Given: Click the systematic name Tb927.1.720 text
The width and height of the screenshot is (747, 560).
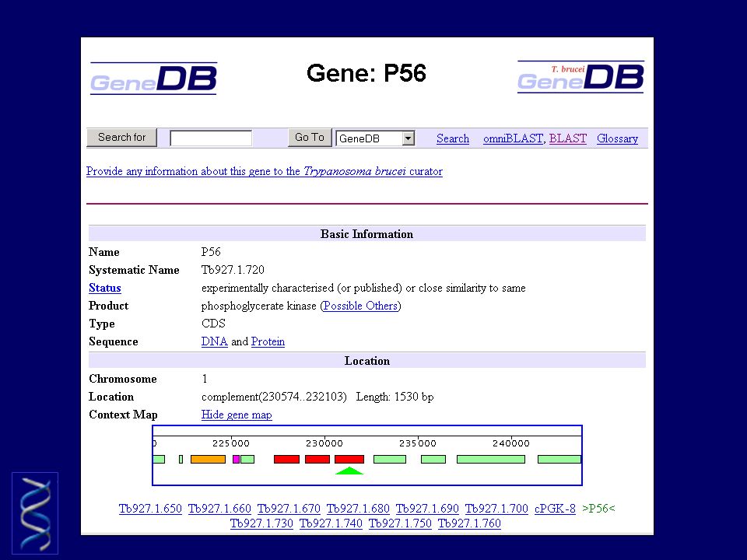Looking at the screenshot, I should (233, 270).
